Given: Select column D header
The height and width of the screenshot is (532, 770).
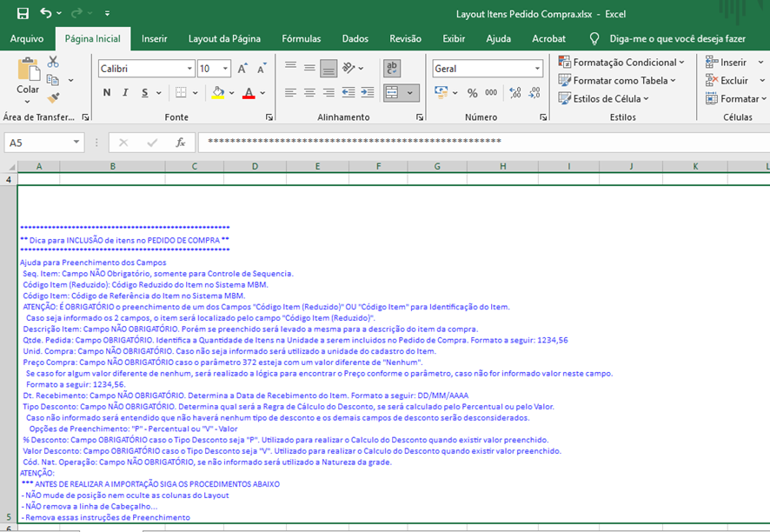Looking at the screenshot, I should (255, 166).
